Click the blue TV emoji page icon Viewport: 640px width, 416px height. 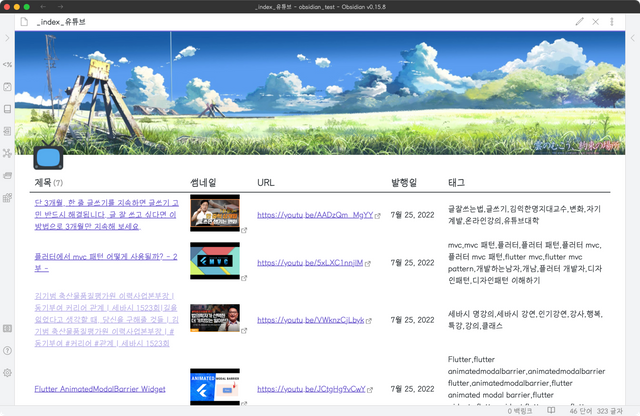coord(48,155)
